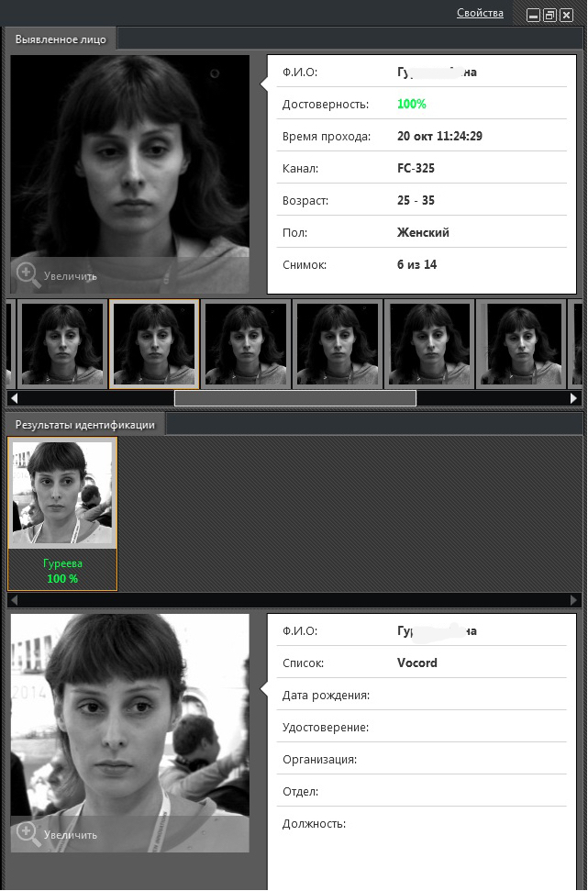
Task: Switch to the Выявленное лицо tab
Action: coord(61,39)
